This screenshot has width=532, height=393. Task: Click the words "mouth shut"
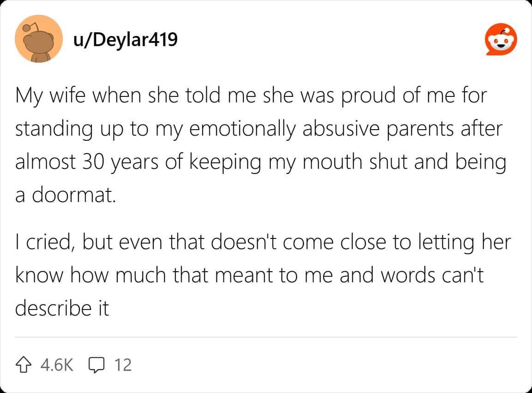click(355, 161)
